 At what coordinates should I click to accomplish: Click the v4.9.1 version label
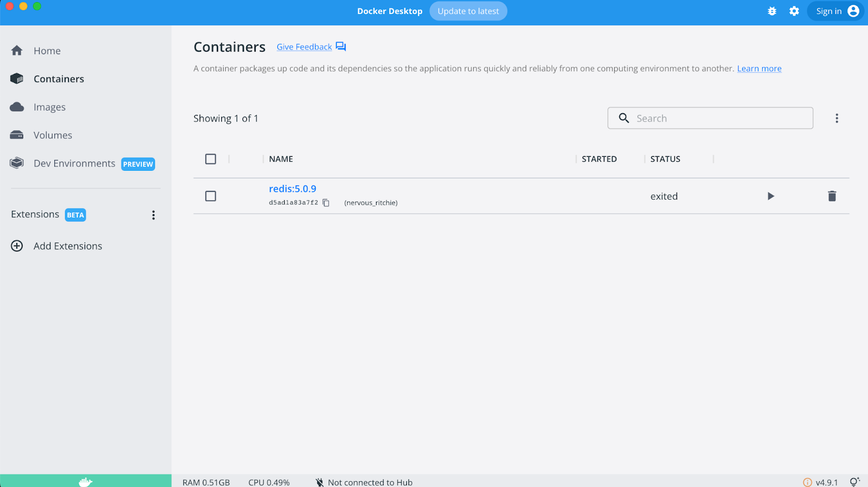pos(827,482)
